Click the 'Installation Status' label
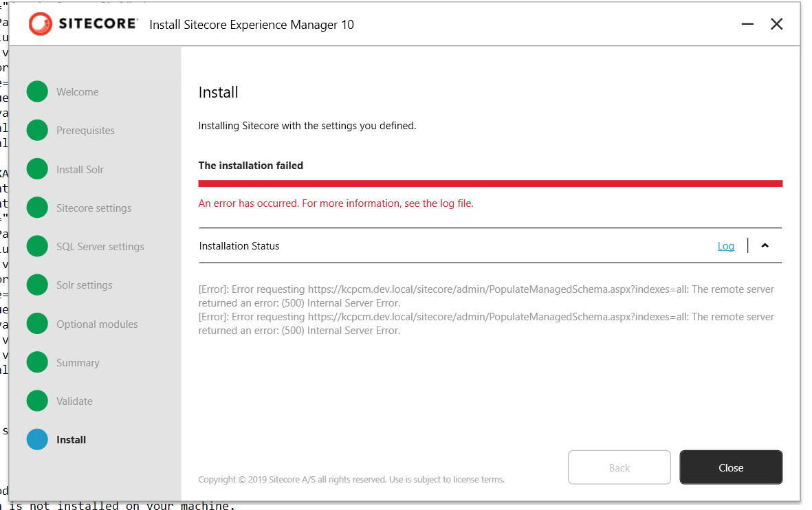Viewport: 812px width, 510px height. point(239,246)
